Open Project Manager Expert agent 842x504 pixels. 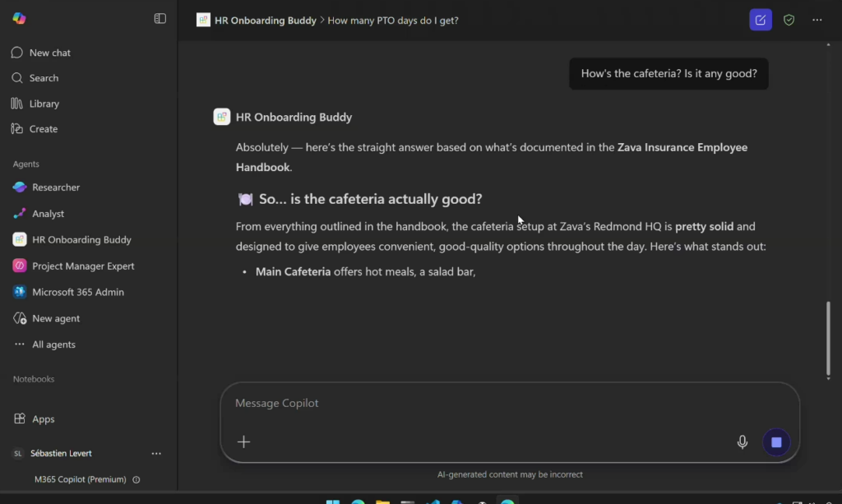pos(83,266)
